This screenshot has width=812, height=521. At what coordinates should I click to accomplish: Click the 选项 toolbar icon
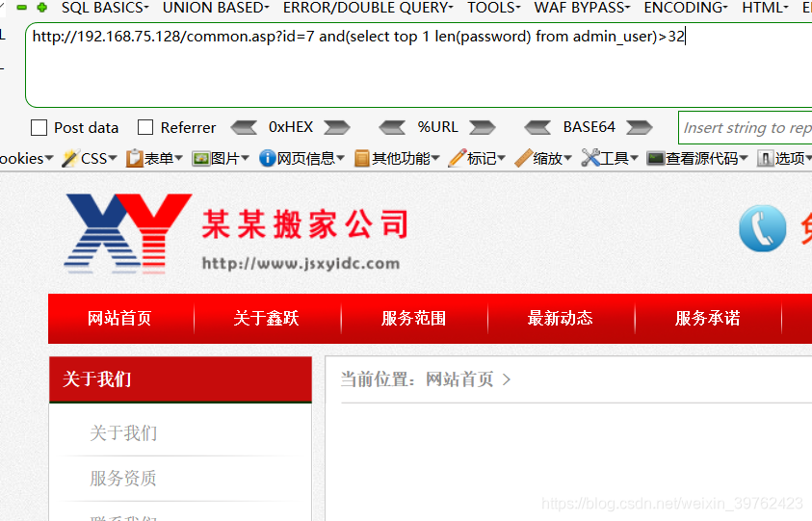(x=765, y=158)
